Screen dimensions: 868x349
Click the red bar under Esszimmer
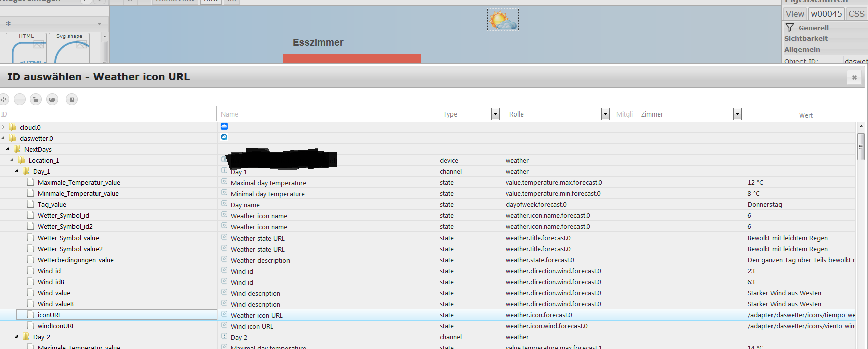[352, 58]
